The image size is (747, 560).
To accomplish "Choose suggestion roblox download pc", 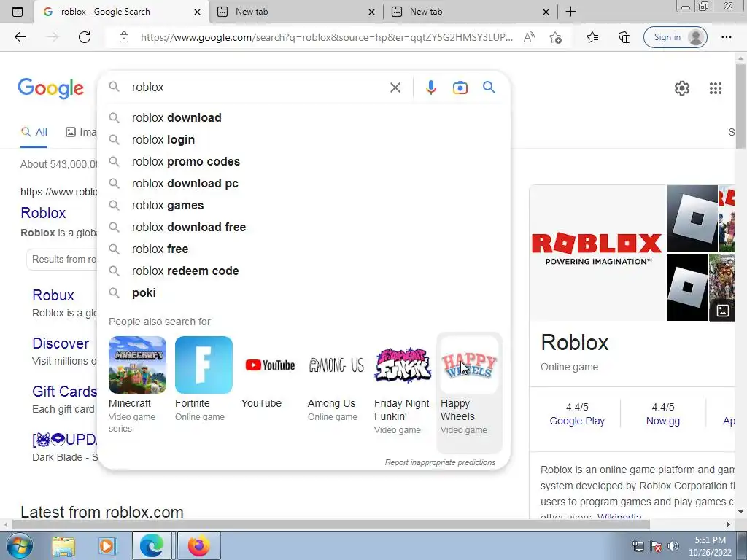I will [x=303, y=183].
